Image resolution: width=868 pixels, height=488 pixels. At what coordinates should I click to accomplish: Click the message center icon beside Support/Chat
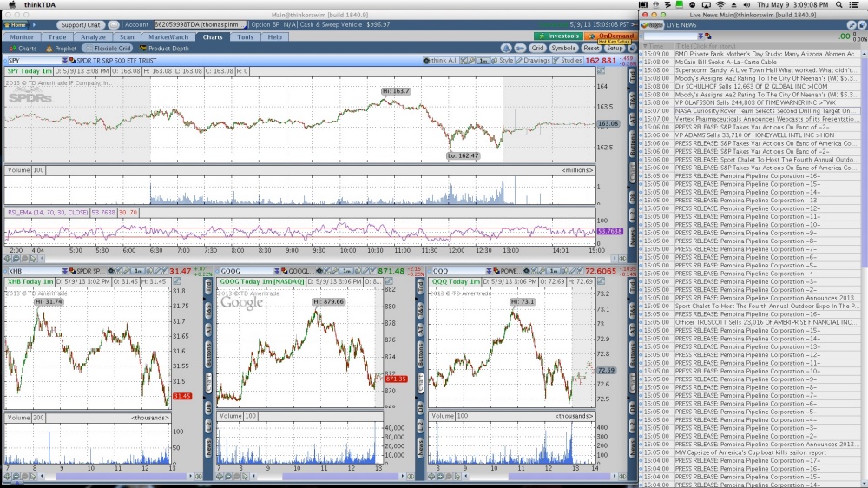coord(114,25)
